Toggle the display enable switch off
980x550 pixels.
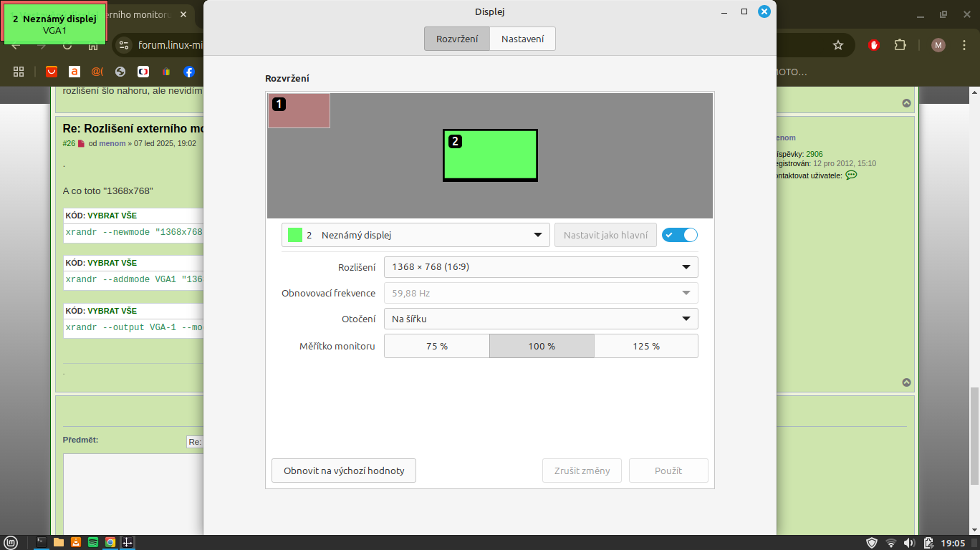pos(679,235)
